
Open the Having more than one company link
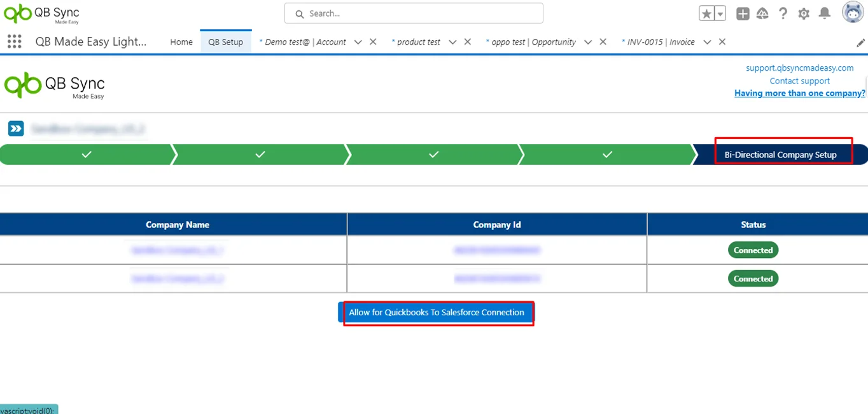pos(800,93)
